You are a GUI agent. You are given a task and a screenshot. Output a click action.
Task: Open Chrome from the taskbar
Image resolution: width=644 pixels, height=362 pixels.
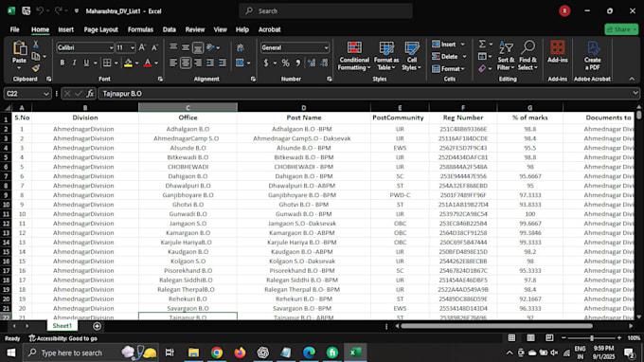(x=217, y=353)
